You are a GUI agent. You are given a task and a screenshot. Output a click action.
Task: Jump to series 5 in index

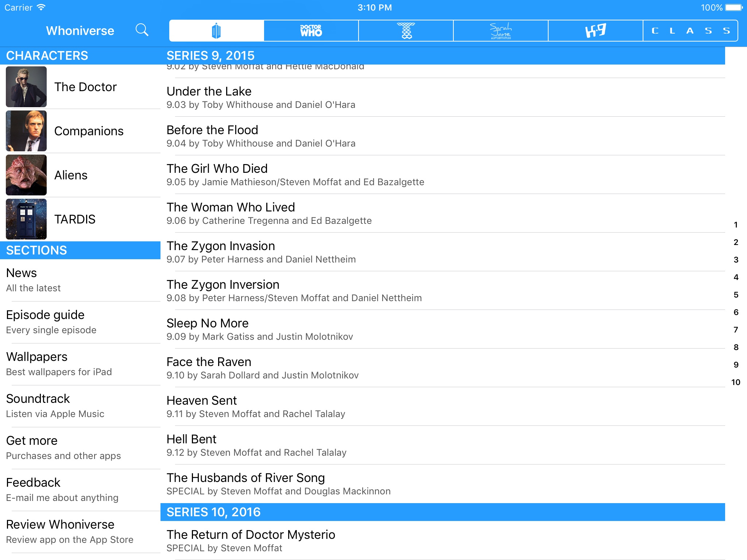736,295
